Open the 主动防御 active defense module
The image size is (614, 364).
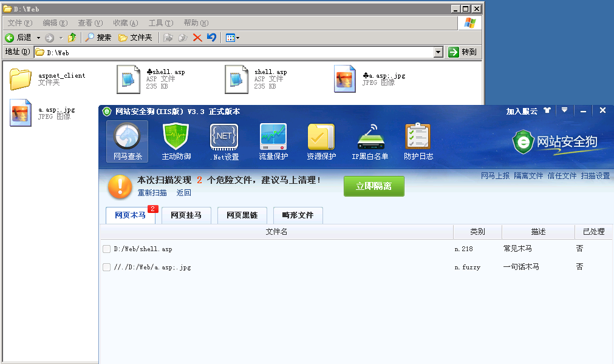(176, 141)
